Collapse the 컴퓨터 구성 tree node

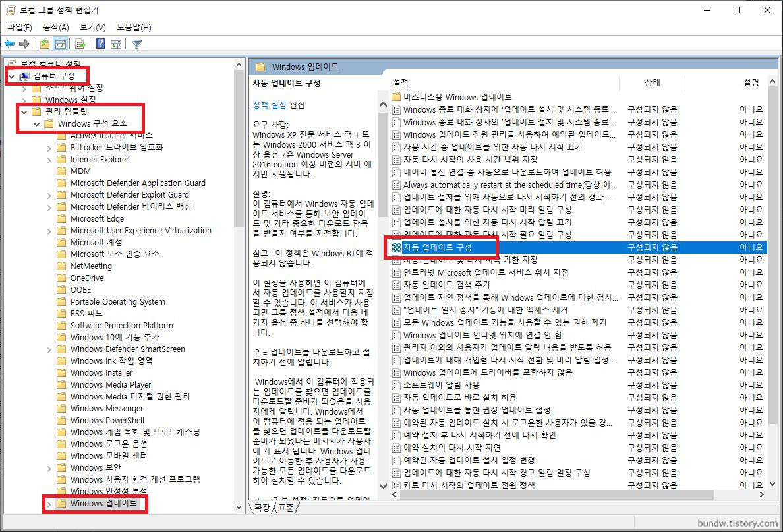tap(12, 76)
